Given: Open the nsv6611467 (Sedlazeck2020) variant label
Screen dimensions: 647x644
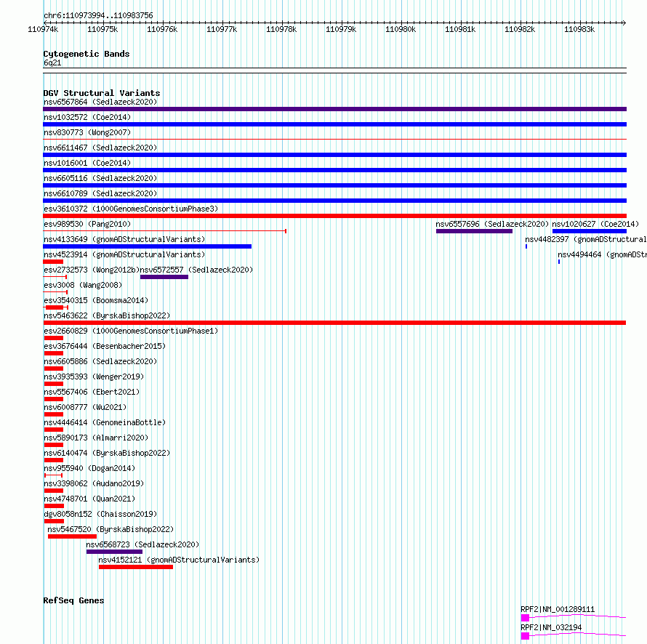Looking at the screenshot, I should [x=100, y=148].
